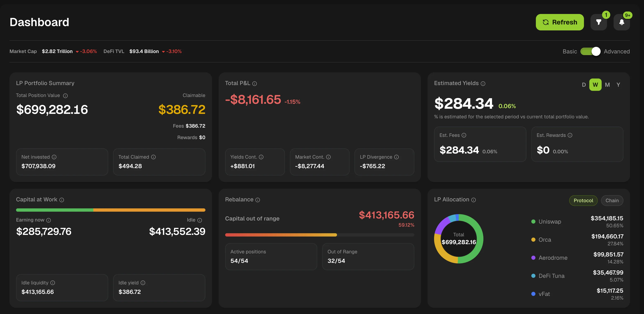
Task: Click info icon beside Yields Cont.
Action: coord(261,157)
